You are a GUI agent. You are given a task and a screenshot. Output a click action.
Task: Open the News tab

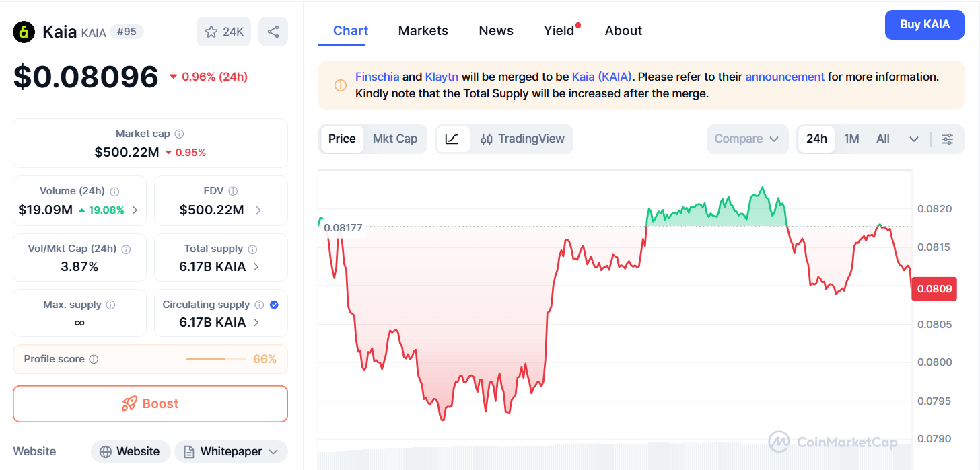click(496, 30)
